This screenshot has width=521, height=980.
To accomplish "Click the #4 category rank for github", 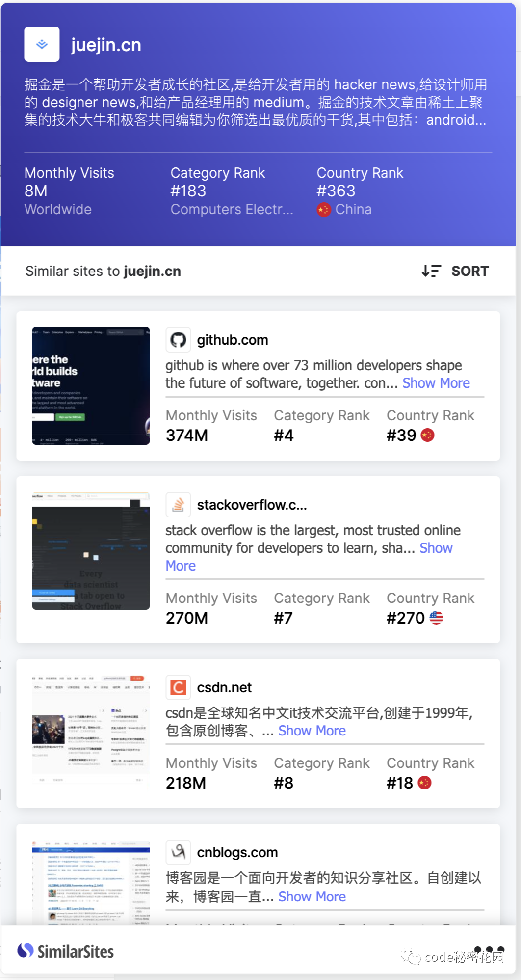I will coord(284,436).
